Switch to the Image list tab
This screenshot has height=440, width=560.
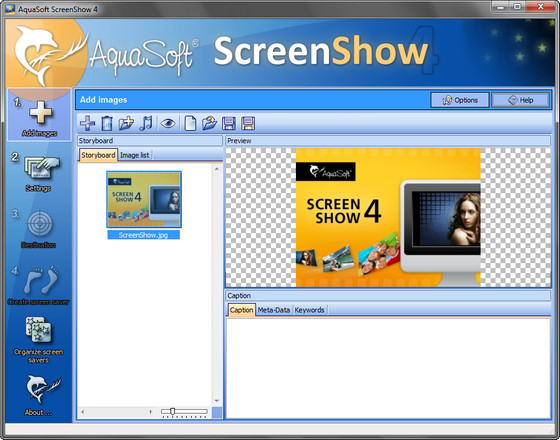click(135, 155)
